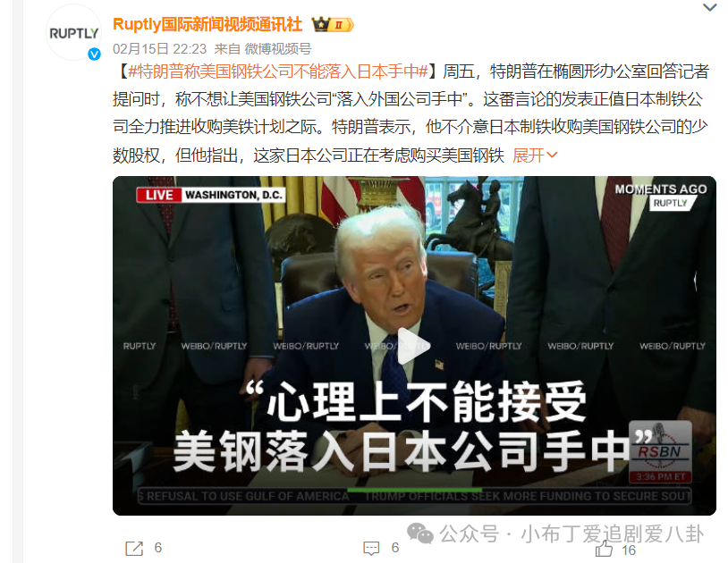Expand full post text with 展开
728x563 pixels.
coord(535,155)
